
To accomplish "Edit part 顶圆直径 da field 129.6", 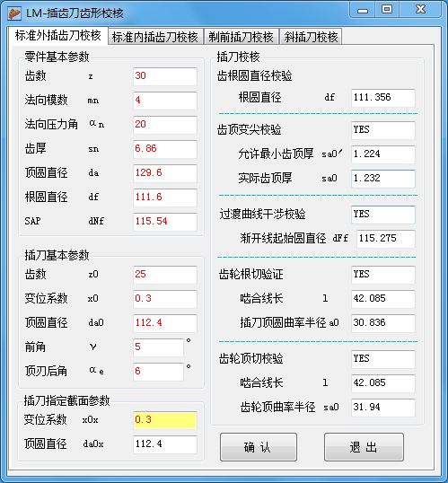I will [x=165, y=173].
